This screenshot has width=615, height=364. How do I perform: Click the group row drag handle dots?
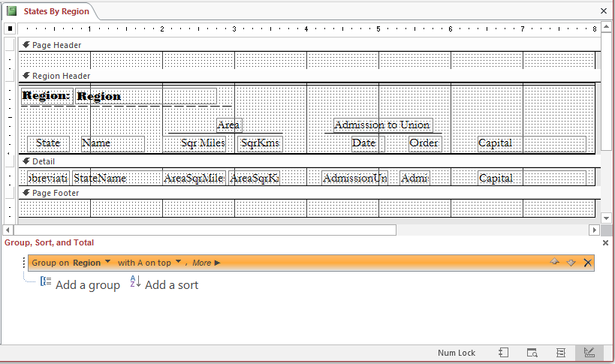pyautogui.click(x=24, y=263)
